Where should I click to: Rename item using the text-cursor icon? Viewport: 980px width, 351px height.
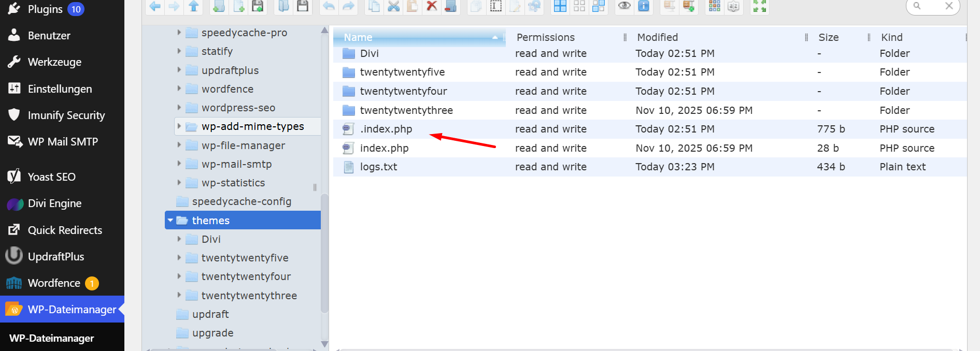496,6
